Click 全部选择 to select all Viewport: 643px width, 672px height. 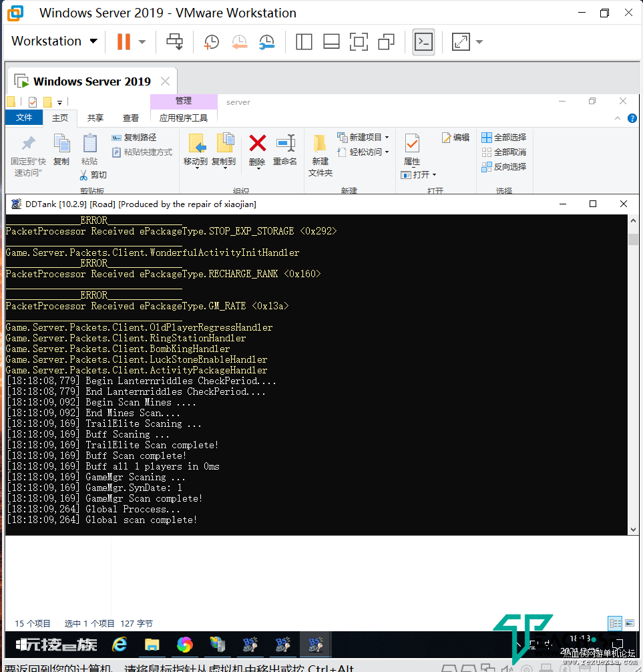[503, 138]
